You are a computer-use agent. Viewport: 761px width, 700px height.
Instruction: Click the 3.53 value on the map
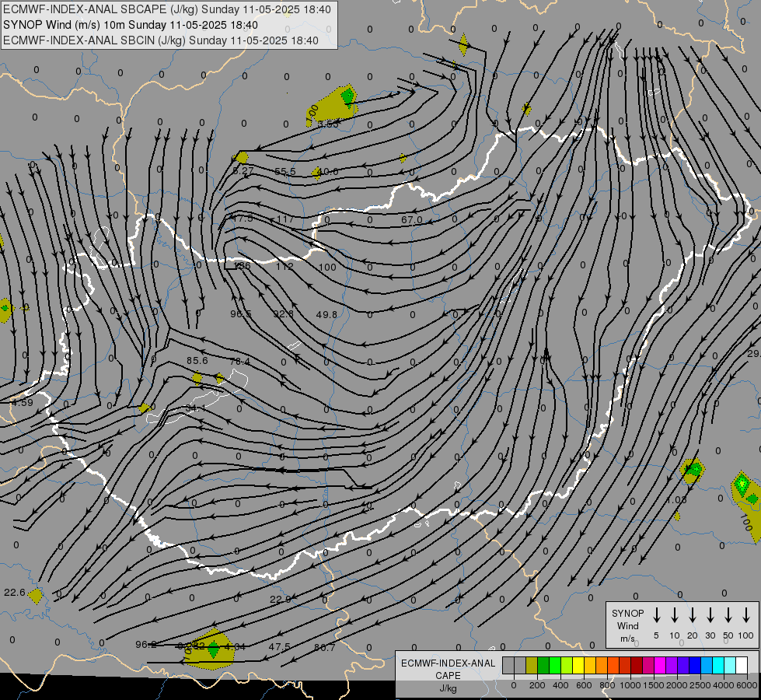click(328, 124)
